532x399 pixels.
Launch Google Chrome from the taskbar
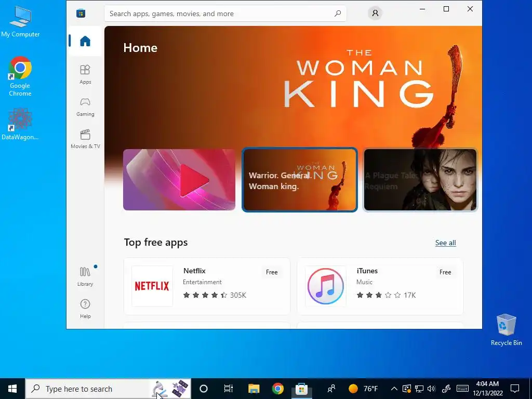click(x=277, y=389)
